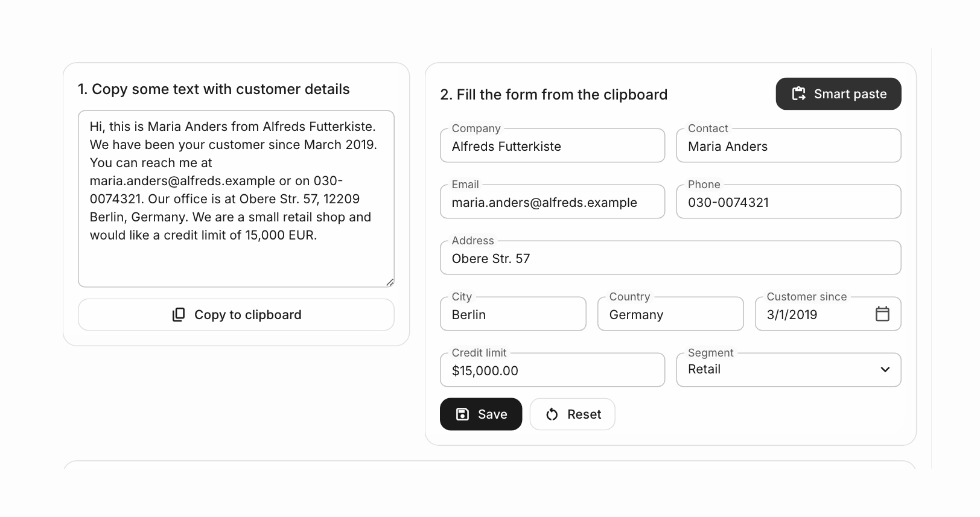Screen dimensions: 980x517
Task: Click inside the customer details text area
Action: point(236,198)
